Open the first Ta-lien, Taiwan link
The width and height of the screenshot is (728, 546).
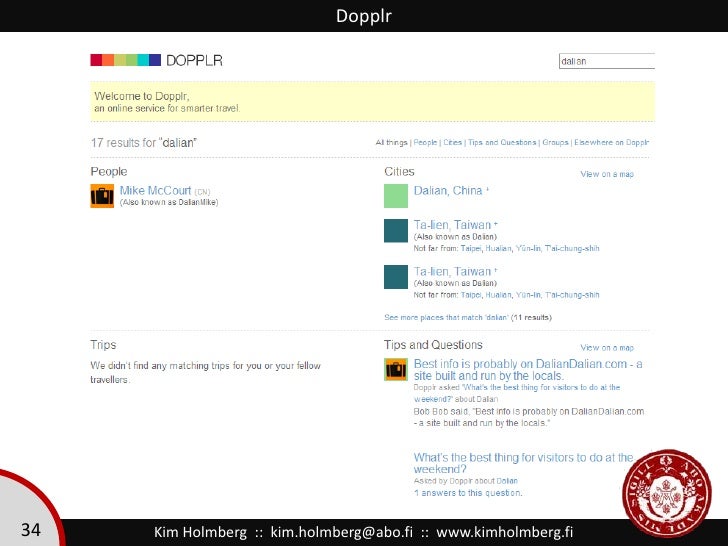click(452, 225)
